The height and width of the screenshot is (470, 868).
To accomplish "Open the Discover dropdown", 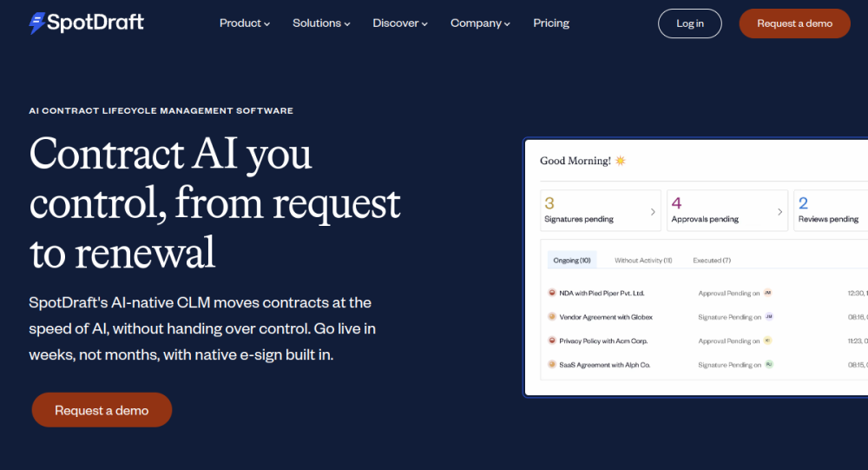I will 399,23.
